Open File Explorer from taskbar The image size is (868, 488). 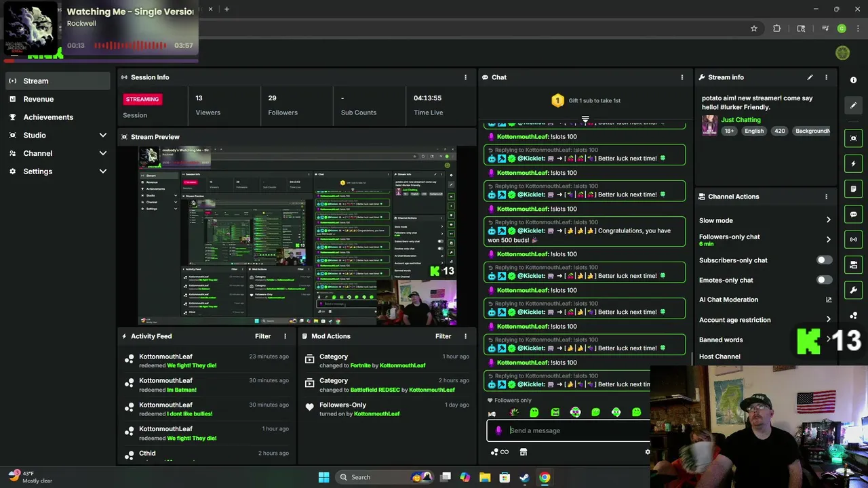[x=485, y=477]
